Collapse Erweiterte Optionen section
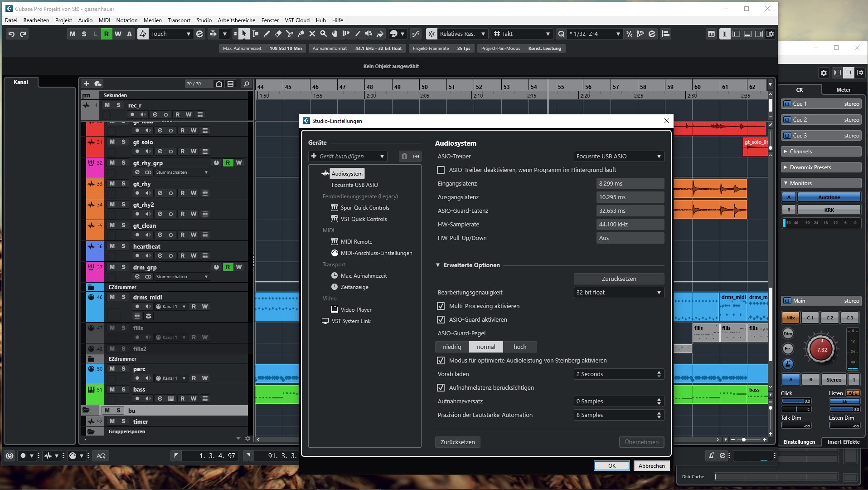The height and width of the screenshot is (490, 868). click(x=438, y=265)
